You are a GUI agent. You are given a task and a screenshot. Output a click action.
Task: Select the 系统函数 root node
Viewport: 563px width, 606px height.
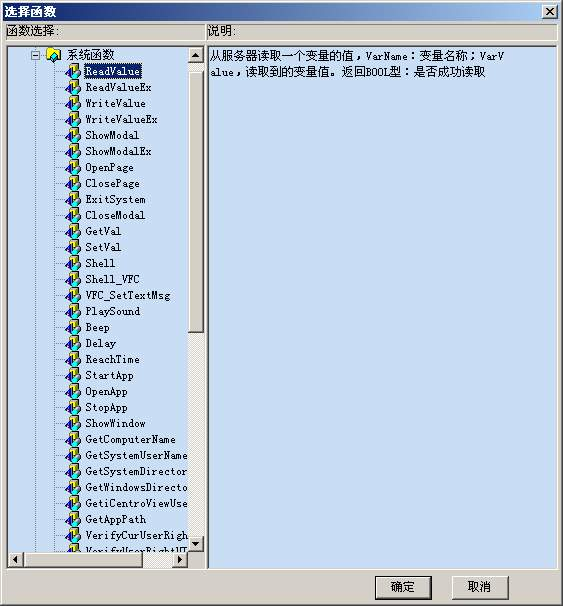tap(90, 55)
